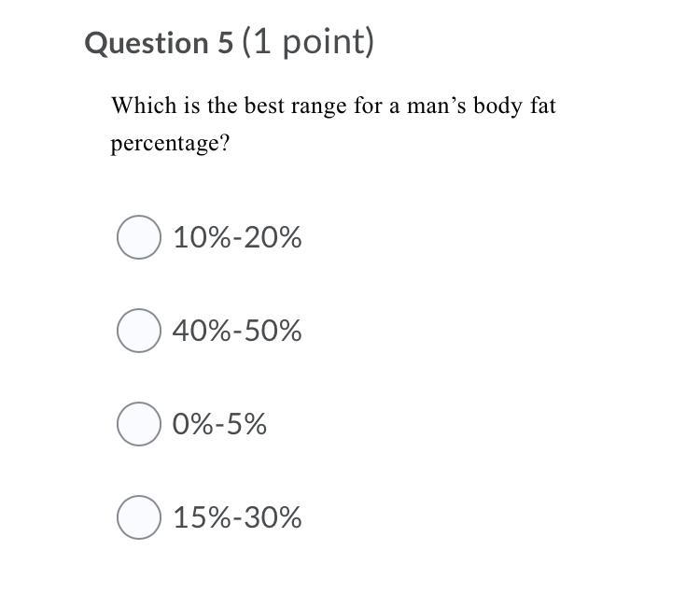
Task: Click the "0%-5%" answer label text
Action: [x=219, y=424]
